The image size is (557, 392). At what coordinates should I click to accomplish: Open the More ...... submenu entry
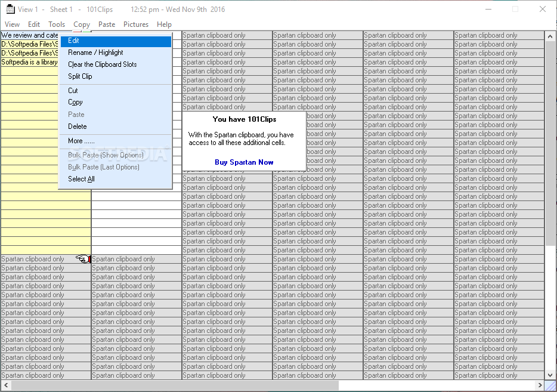click(x=116, y=141)
